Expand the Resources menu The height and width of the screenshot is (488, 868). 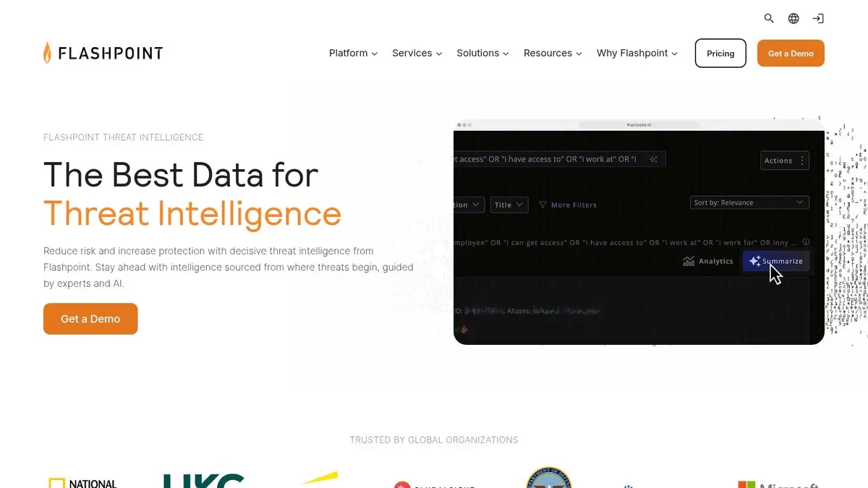[x=553, y=53]
